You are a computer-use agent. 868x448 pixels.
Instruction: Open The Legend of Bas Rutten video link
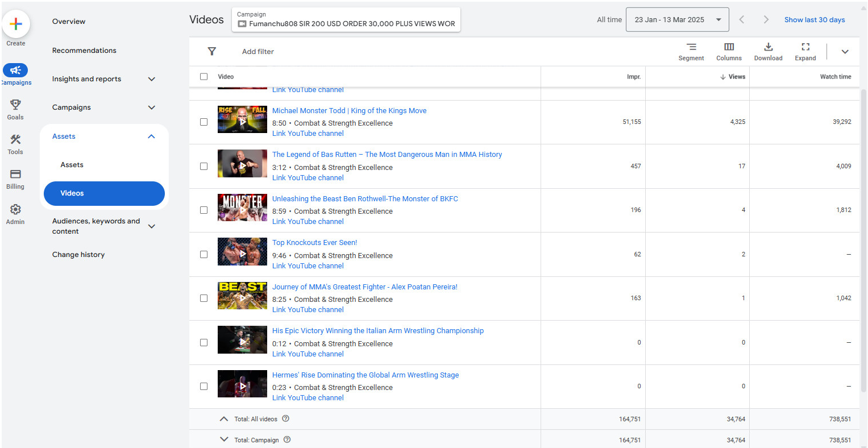[x=387, y=155]
